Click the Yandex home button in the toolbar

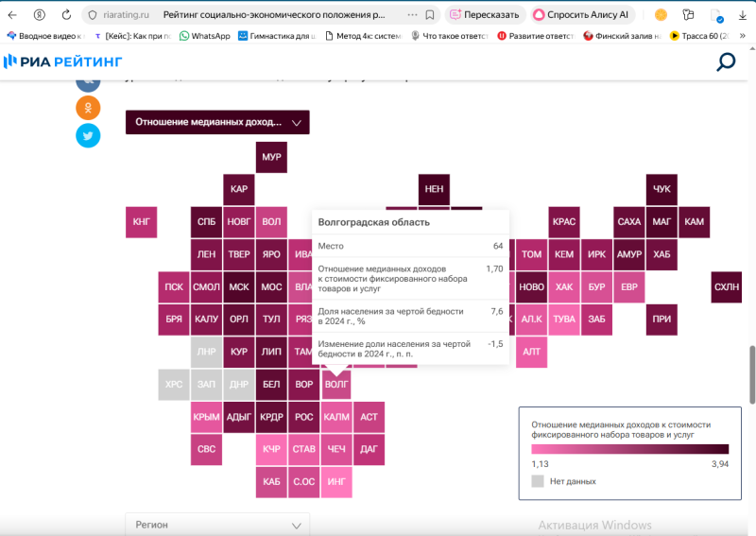click(x=39, y=15)
